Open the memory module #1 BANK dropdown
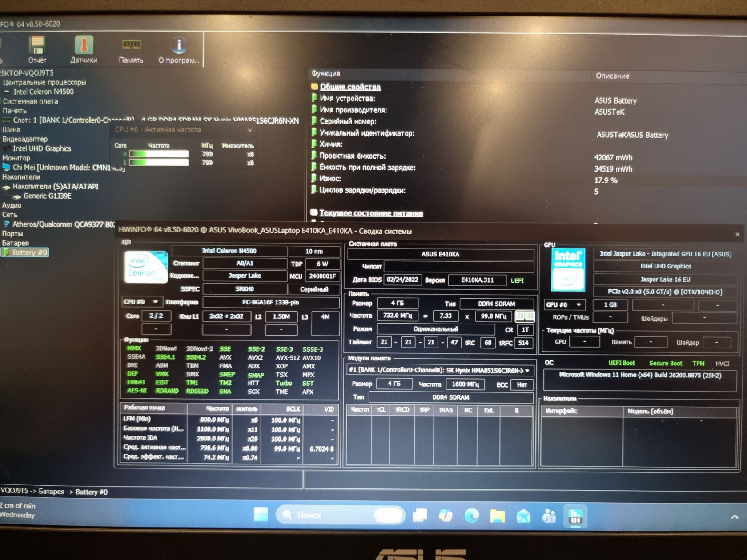The height and width of the screenshot is (560, 747). point(440,370)
